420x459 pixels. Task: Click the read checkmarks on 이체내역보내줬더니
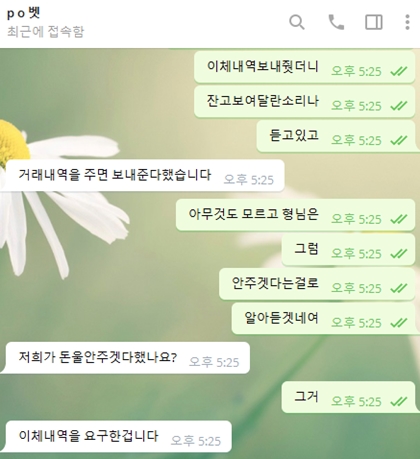click(x=399, y=71)
